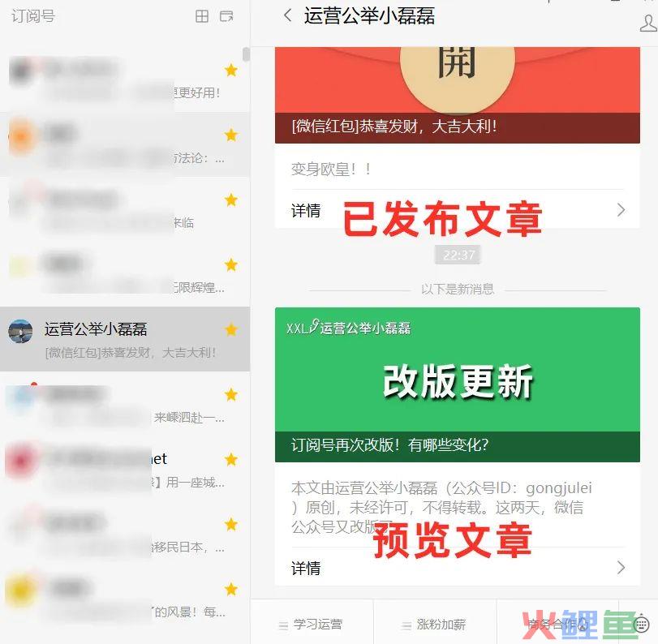658x644 pixels.
Task: Open the 学习运营 bottom menu
Action: pyautogui.click(x=311, y=625)
